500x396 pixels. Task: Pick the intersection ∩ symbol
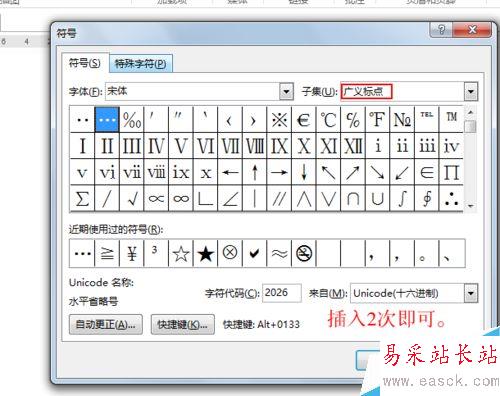pyautogui.click(x=353, y=198)
